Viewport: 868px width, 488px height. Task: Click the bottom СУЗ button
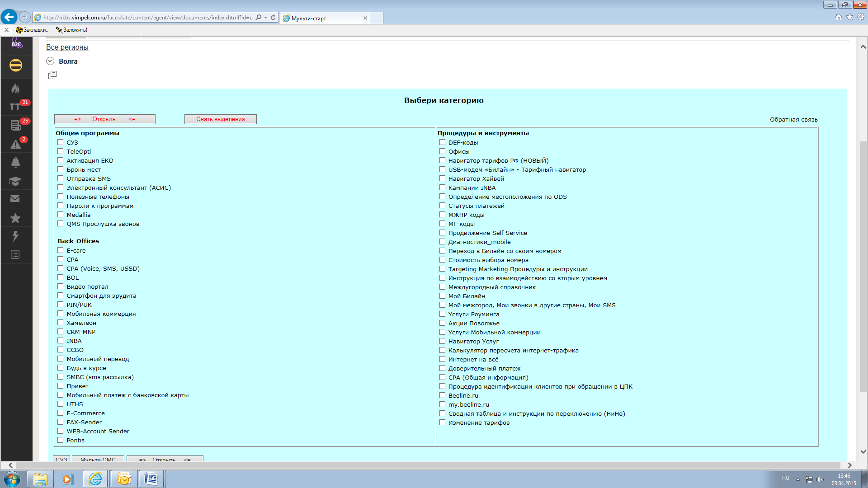point(61,459)
